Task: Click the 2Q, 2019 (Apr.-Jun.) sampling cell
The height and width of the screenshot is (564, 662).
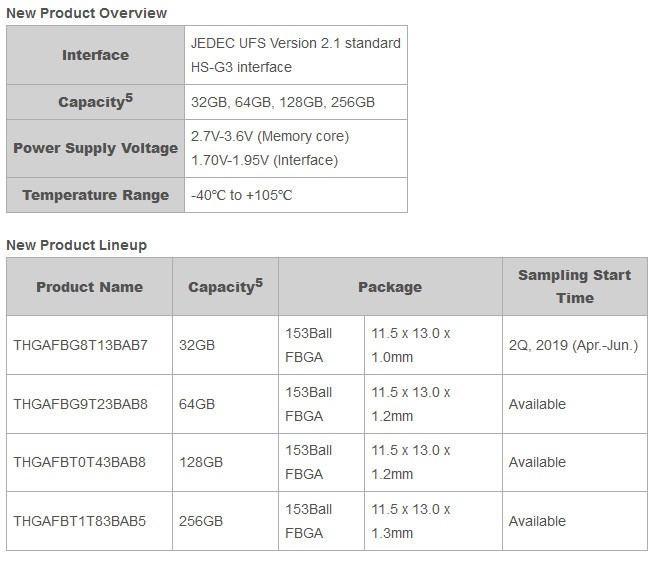Action: pos(573,345)
